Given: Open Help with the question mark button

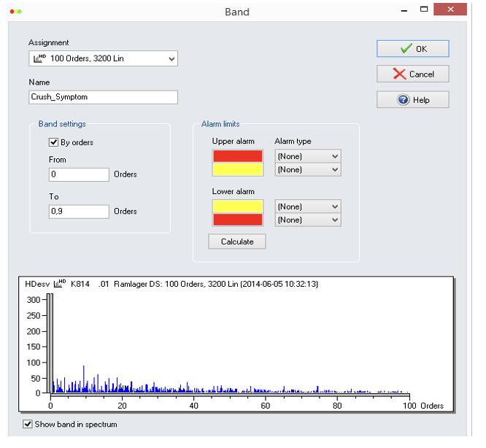Looking at the screenshot, I should click(x=412, y=100).
